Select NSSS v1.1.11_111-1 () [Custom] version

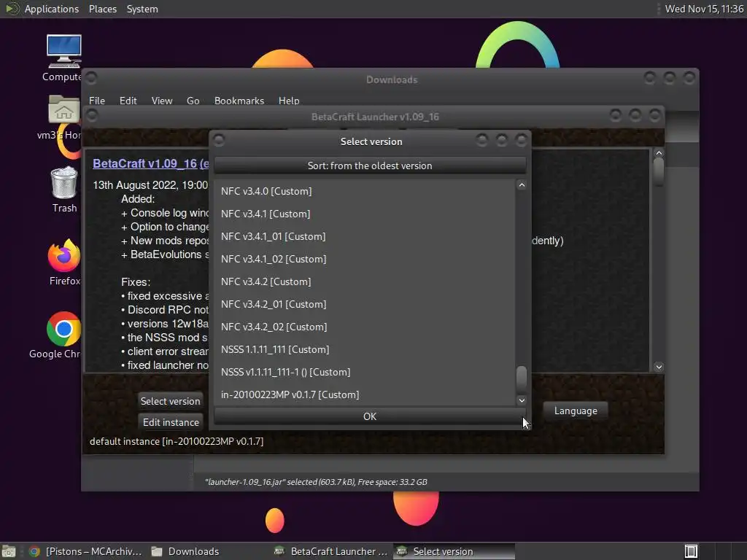(x=365, y=372)
